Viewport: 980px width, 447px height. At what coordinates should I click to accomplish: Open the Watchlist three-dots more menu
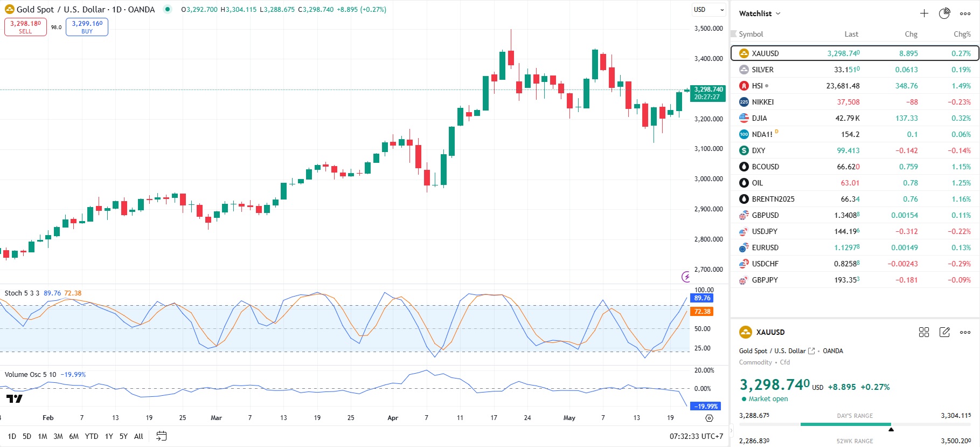[x=965, y=13]
